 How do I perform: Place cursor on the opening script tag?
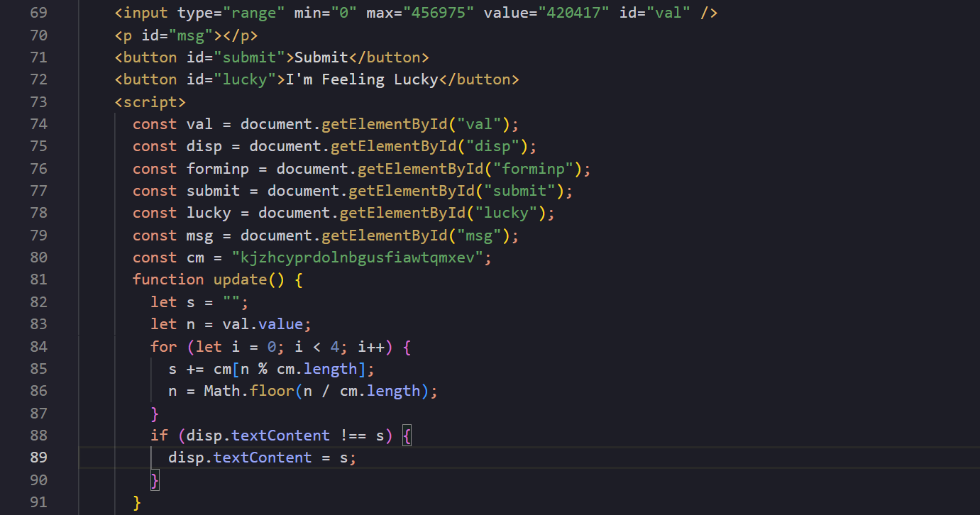pos(150,101)
